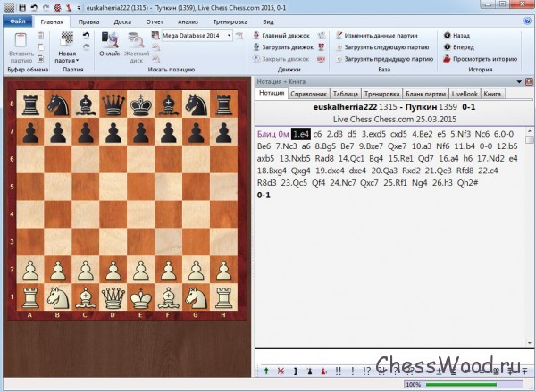Open the chessboard application menu icon

[x=10, y=7]
